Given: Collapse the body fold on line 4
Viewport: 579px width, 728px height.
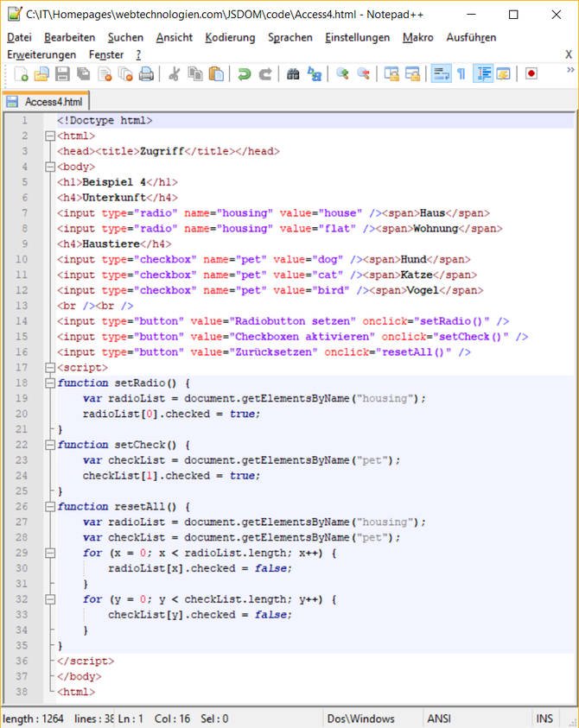Looking at the screenshot, I should [x=50, y=167].
